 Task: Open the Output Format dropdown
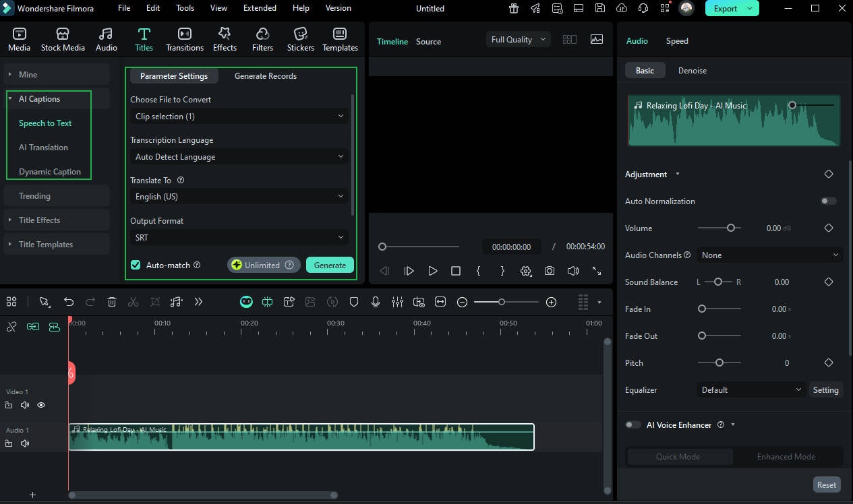pyautogui.click(x=239, y=237)
